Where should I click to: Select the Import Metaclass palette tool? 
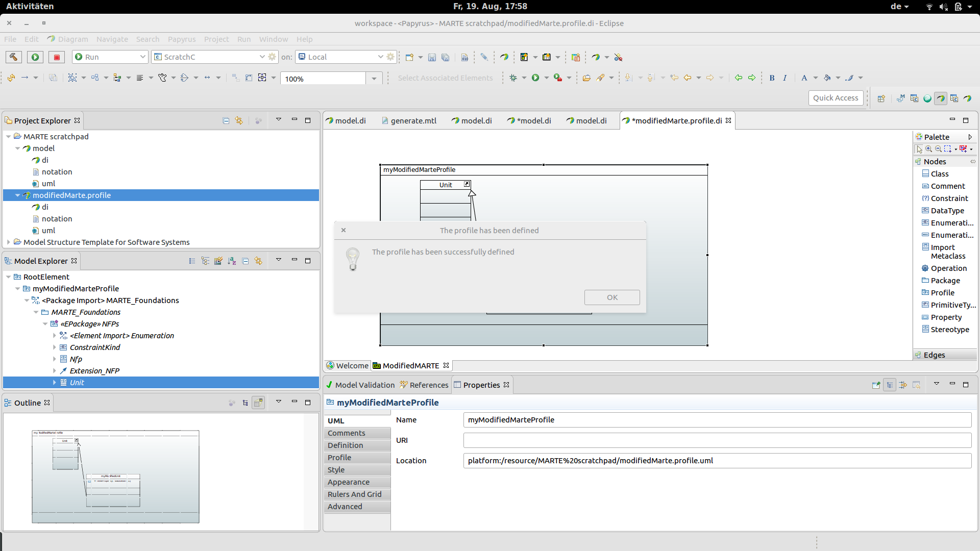(944, 252)
